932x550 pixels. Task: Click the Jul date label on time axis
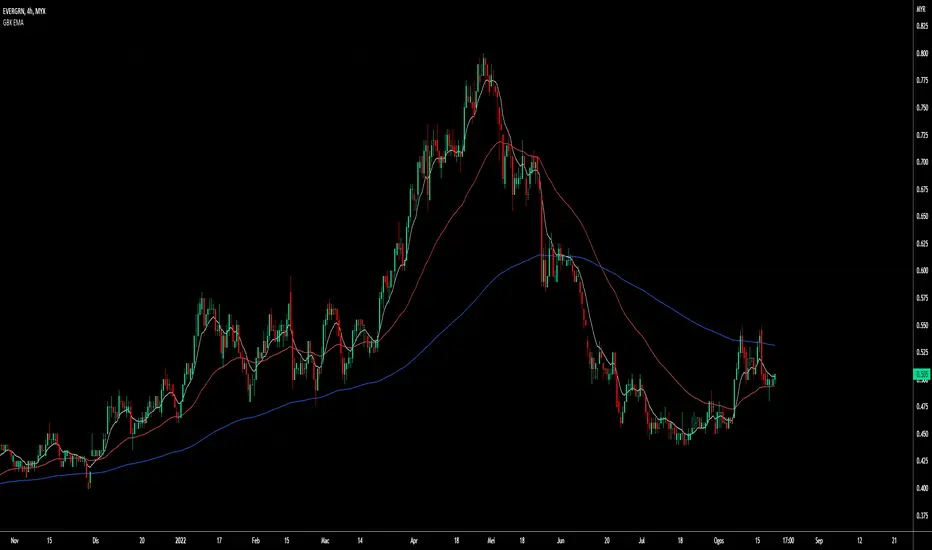pyautogui.click(x=641, y=540)
